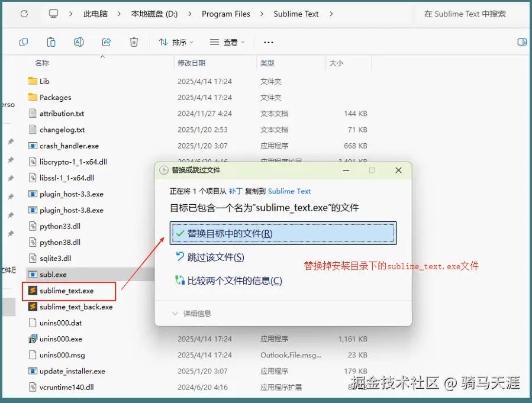The image size is (532, 403).
Task: Choose 比较两个文件的信息(C) option
Action: point(228,281)
